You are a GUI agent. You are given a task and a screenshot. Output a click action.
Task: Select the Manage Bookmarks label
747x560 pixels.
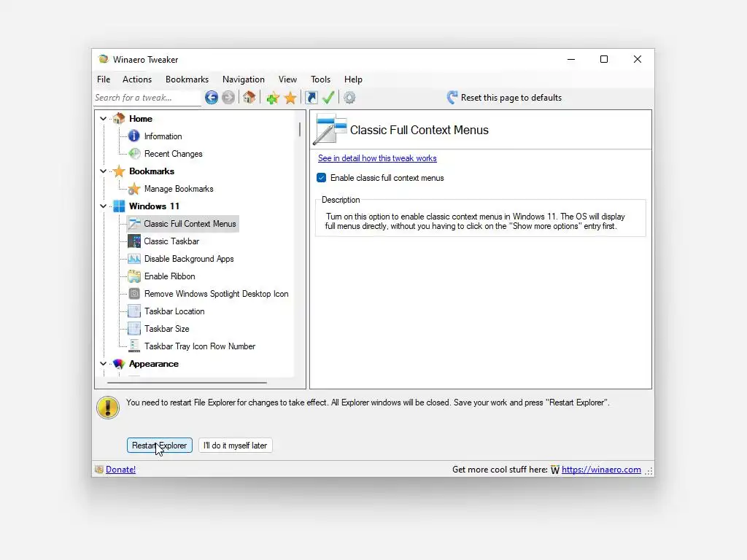pyautogui.click(x=179, y=189)
